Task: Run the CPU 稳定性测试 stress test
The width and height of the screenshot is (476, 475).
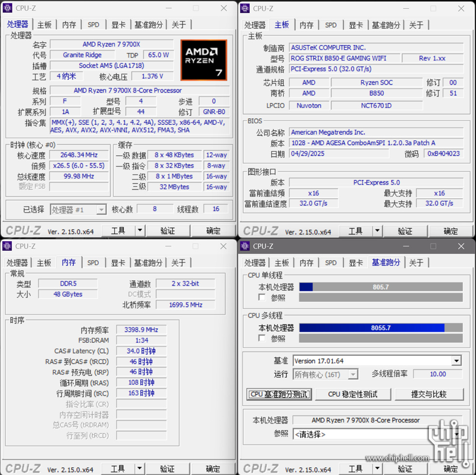Action: tap(353, 394)
